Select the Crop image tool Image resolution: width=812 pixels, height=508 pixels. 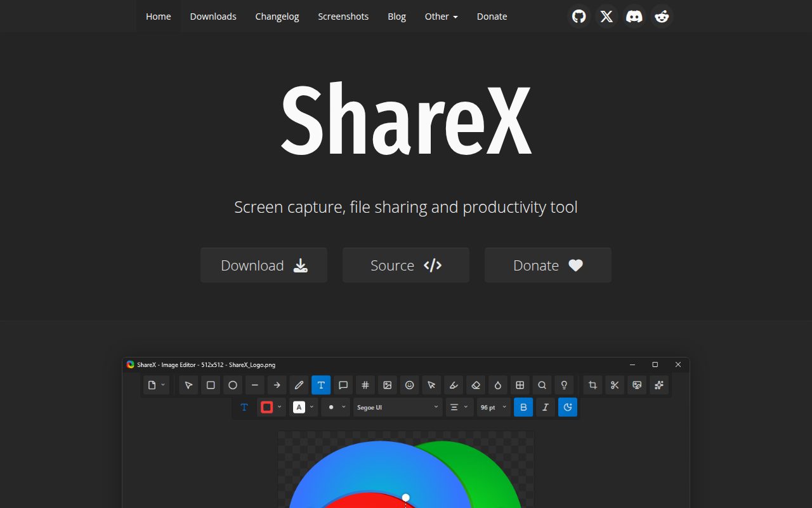593,385
